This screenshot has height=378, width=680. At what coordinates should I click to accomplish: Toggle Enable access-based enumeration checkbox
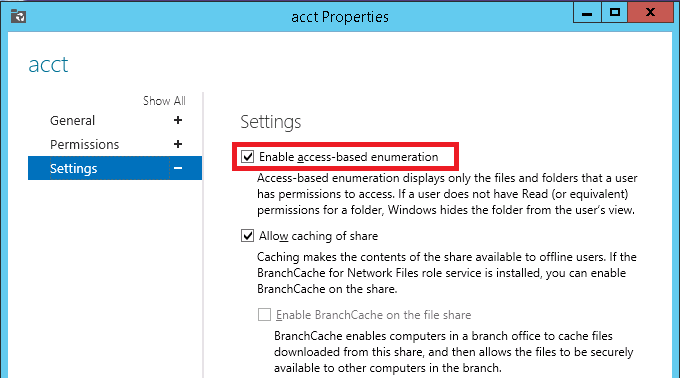[248, 156]
